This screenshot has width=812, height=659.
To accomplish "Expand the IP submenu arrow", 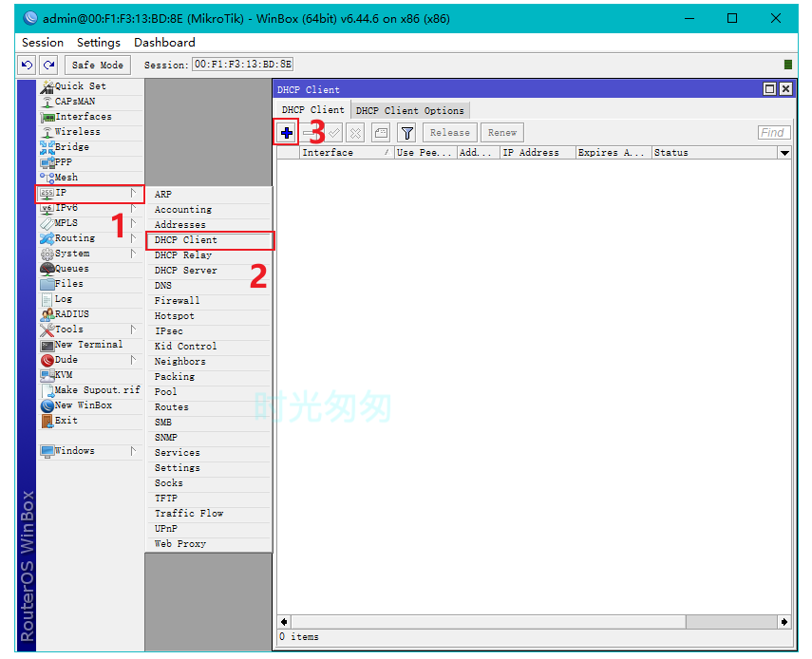I will 134,193.
